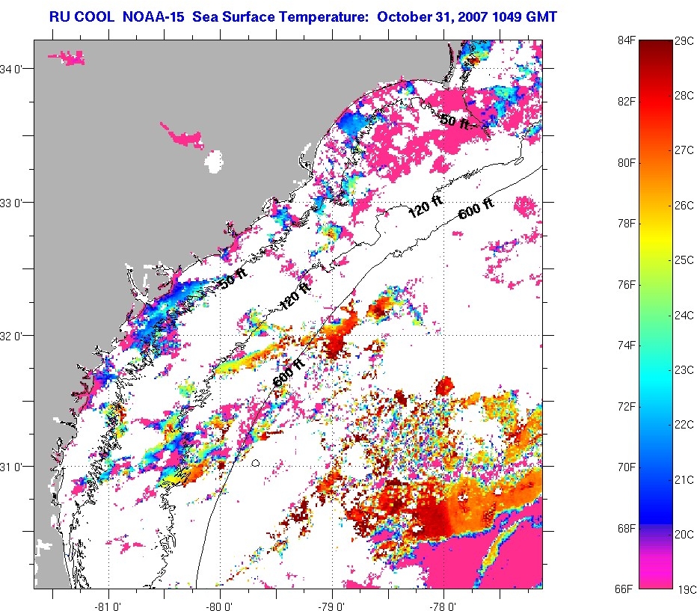Image resolution: width=700 pixels, height=611 pixels.
Task: Click the "25C" colorbar label
Action: tap(684, 260)
